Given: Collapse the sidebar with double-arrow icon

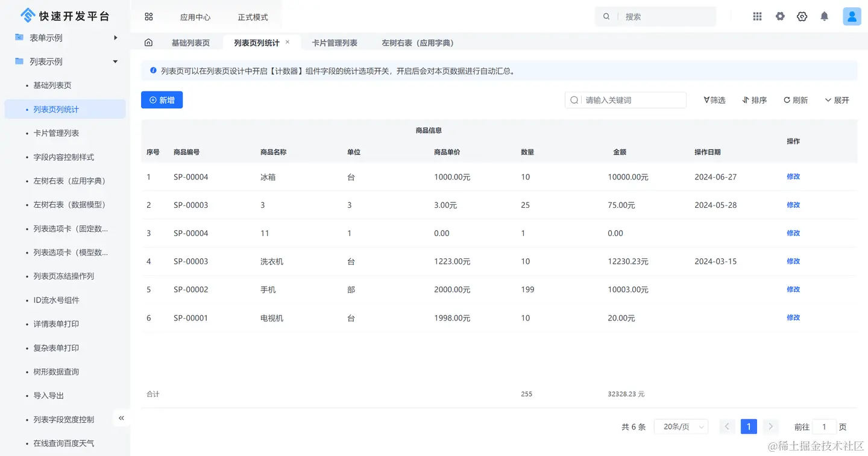Looking at the screenshot, I should point(121,418).
